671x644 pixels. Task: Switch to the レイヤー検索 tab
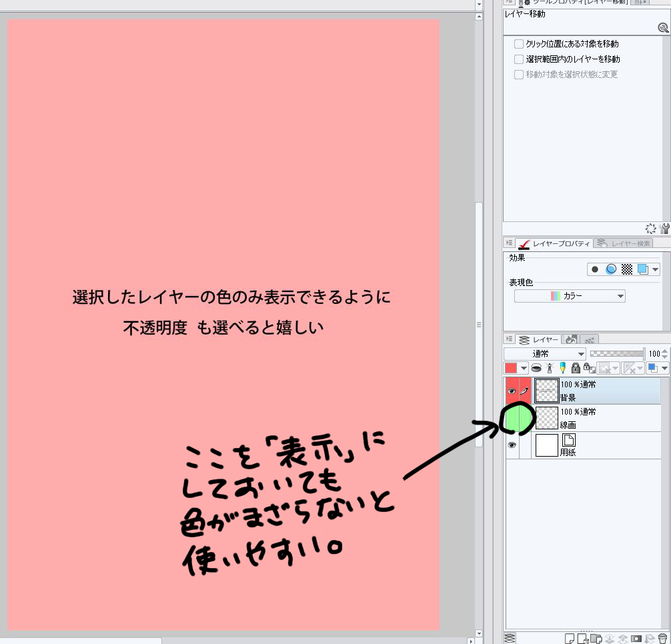pyautogui.click(x=624, y=243)
